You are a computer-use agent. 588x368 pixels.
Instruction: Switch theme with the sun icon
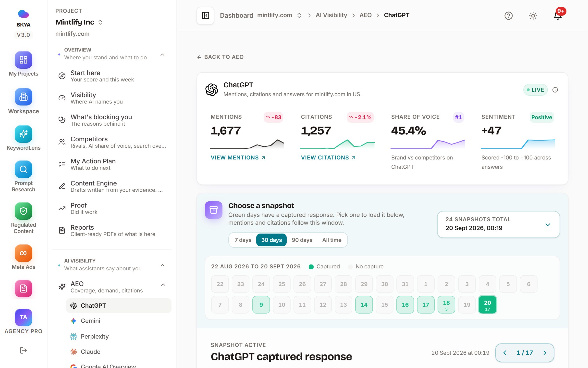(533, 16)
